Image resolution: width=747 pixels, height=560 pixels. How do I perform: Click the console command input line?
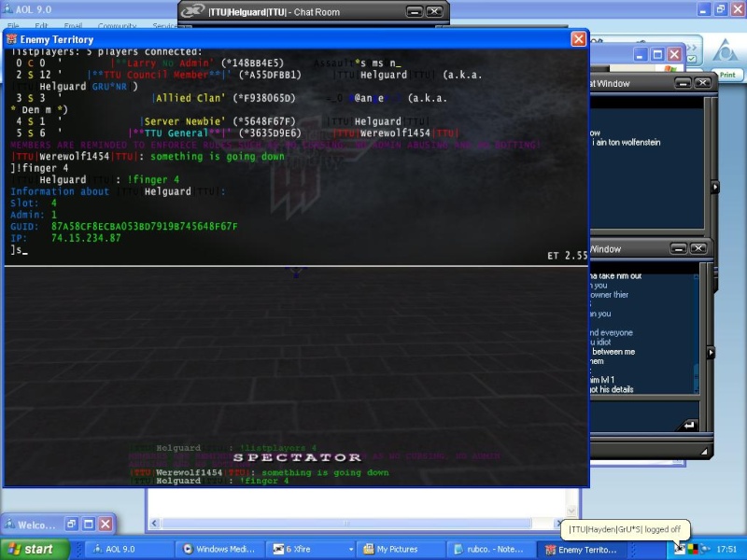[295, 249]
